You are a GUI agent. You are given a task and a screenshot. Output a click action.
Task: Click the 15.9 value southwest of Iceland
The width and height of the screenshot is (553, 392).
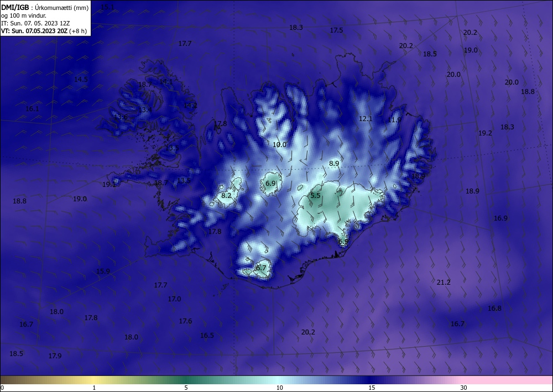point(103,271)
